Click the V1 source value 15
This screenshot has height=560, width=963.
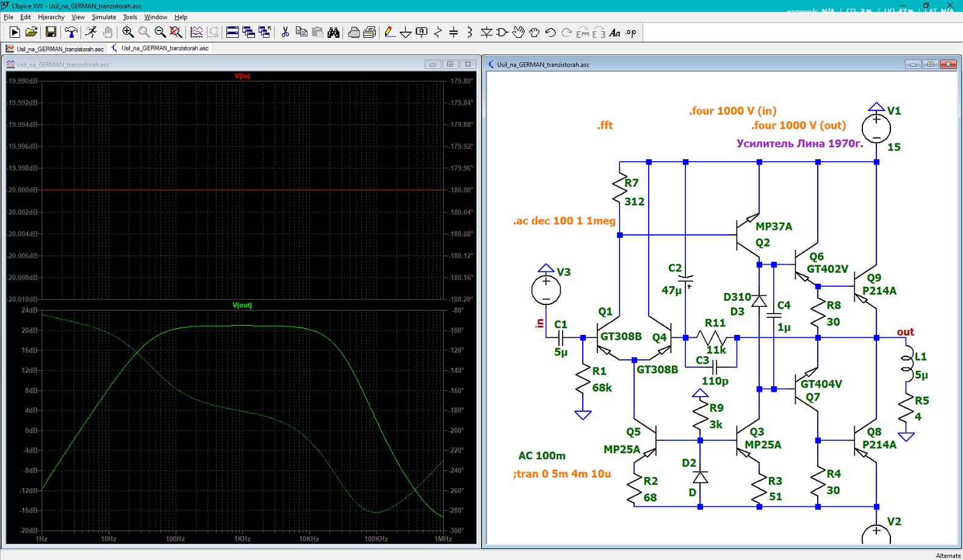(x=894, y=147)
